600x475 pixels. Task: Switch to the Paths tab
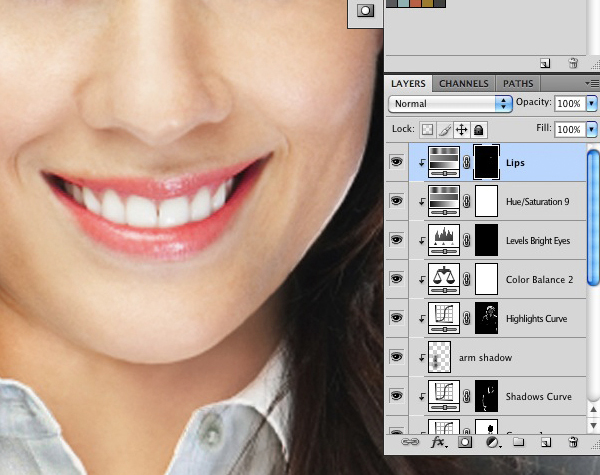pyautogui.click(x=517, y=84)
